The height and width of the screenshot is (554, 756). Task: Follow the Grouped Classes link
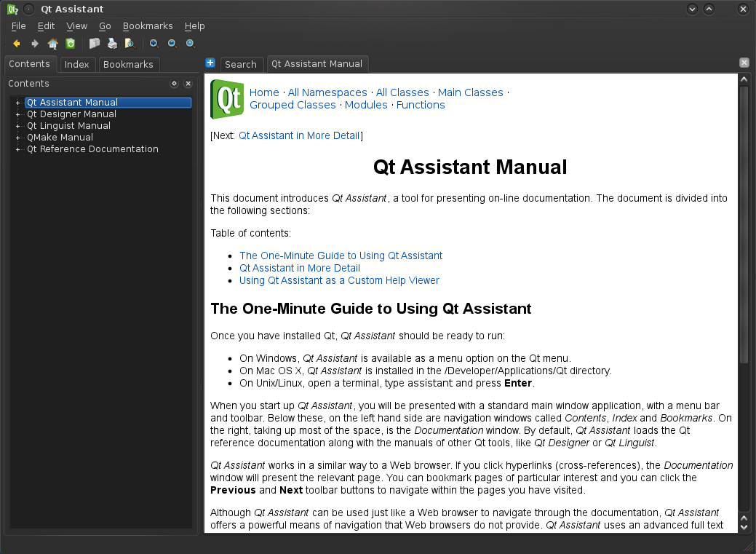click(293, 106)
